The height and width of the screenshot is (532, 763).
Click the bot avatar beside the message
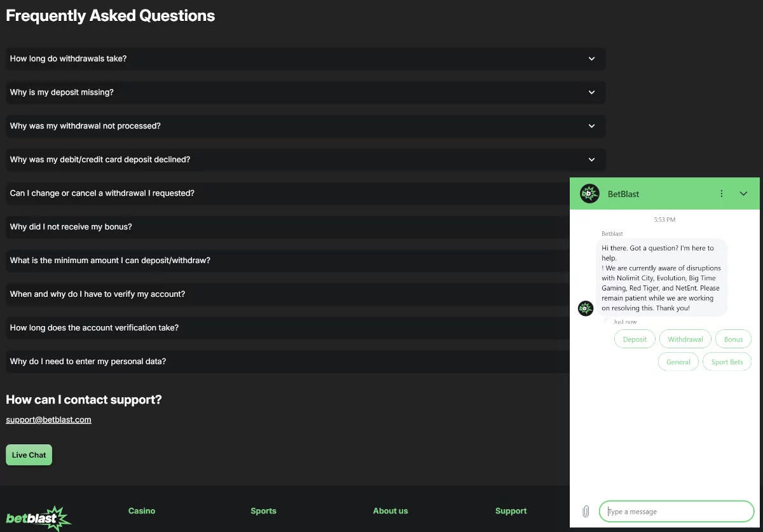tap(586, 308)
